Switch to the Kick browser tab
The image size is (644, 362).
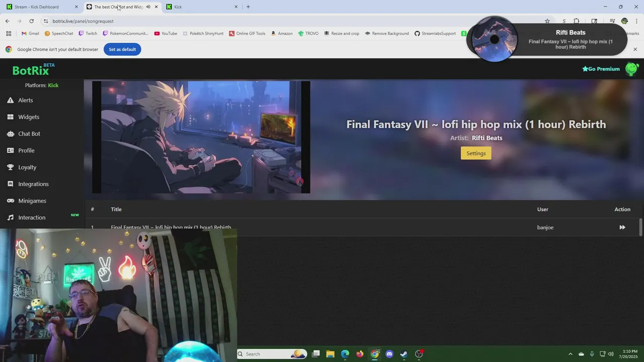click(202, 7)
